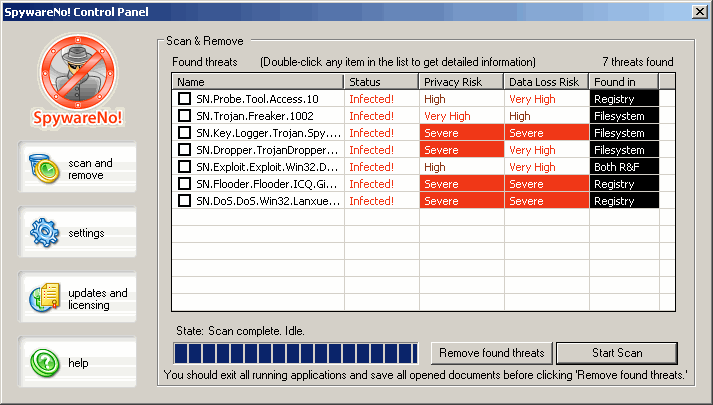Click the scan and remove magnifier icon
Viewport: 713px width, 405px height.
click(44, 168)
